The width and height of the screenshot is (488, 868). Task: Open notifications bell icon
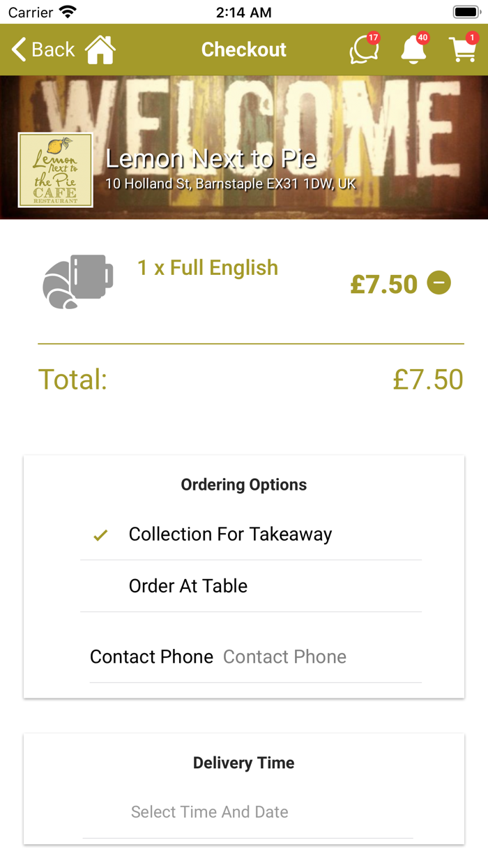413,50
